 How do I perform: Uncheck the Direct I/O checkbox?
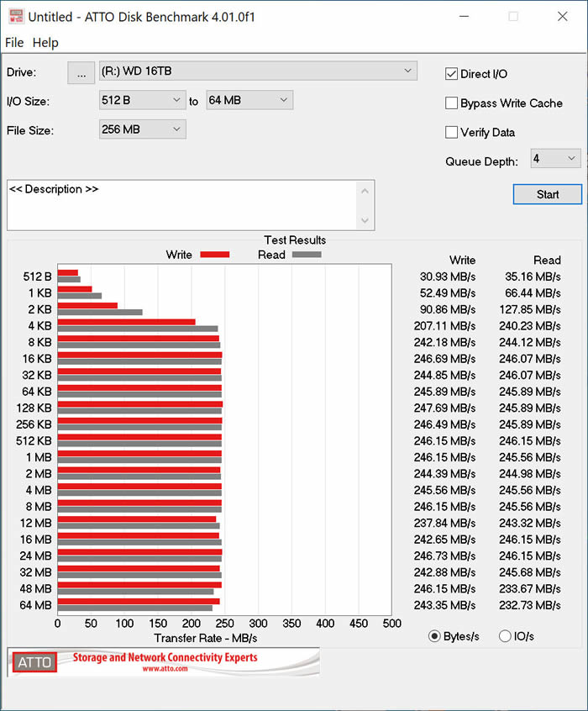[451, 74]
